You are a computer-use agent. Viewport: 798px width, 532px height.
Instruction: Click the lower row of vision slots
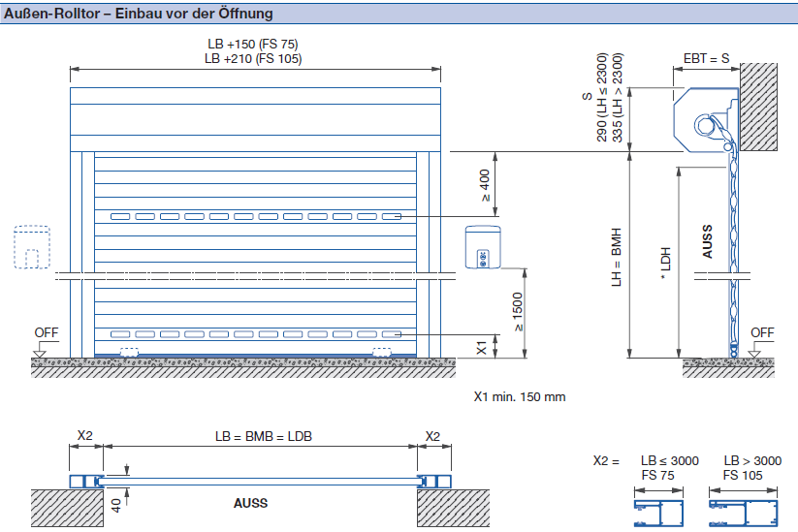pyautogui.click(x=255, y=334)
